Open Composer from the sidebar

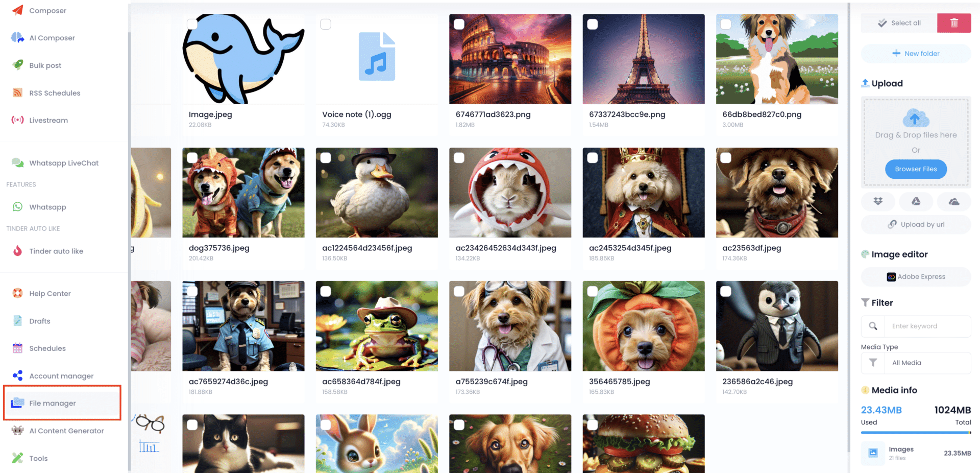coord(47,10)
